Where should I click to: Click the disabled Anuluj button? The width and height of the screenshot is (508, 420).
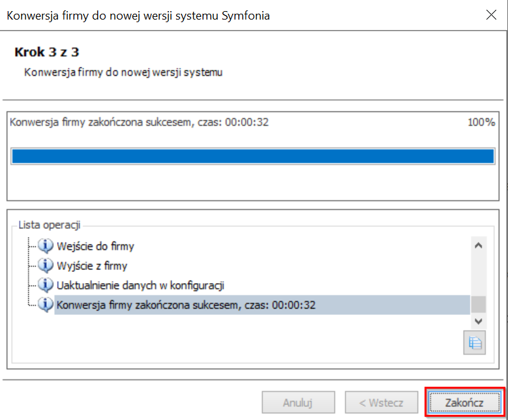pyautogui.click(x=299, y=402)
